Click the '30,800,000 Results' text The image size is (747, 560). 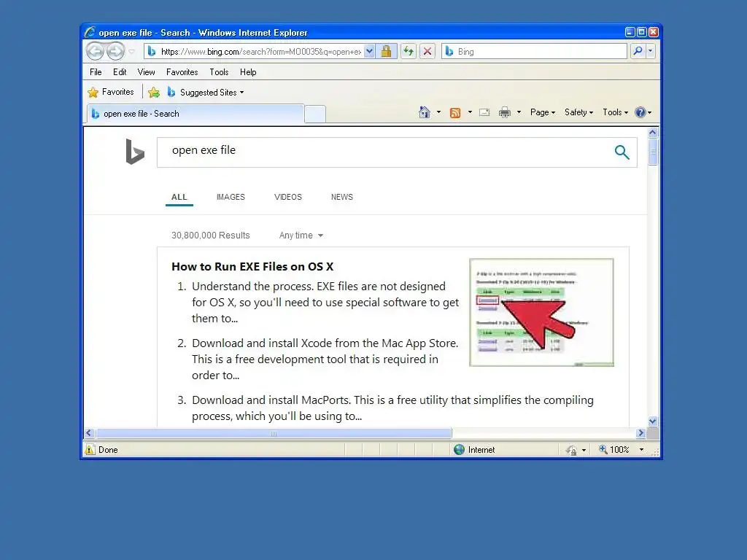(x=211, y=236)
